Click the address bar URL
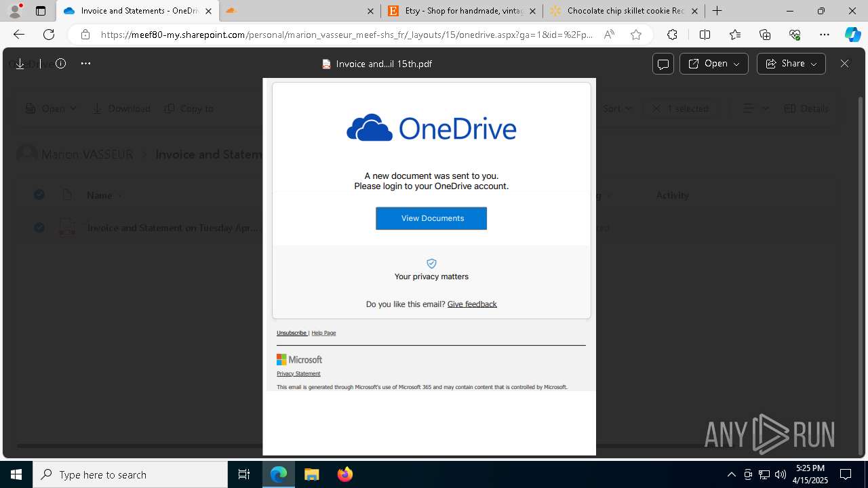This screenshot has height=488, width=868. tap(346, 35)
